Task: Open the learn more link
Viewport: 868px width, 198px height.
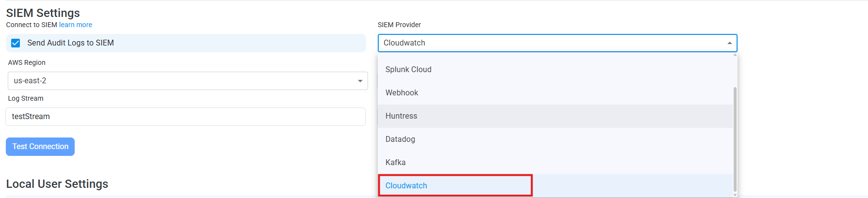Action: click(x=75, y=25)
